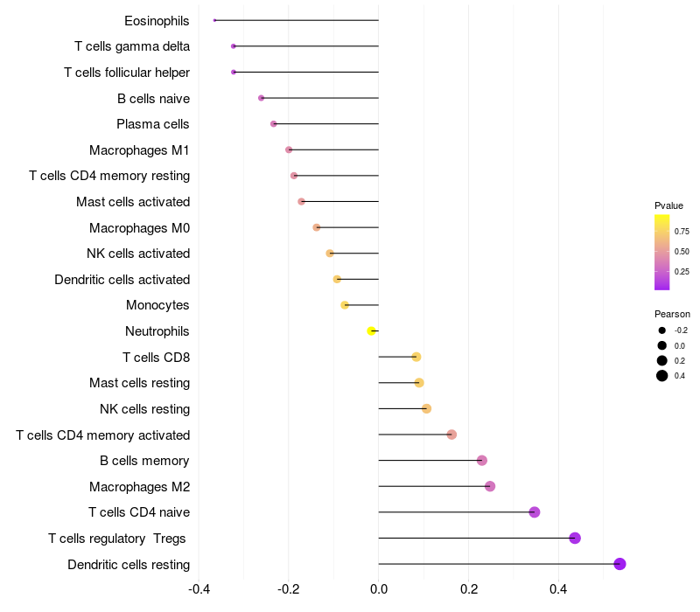Select the Macrophages M0 data point

click(317, 227)
